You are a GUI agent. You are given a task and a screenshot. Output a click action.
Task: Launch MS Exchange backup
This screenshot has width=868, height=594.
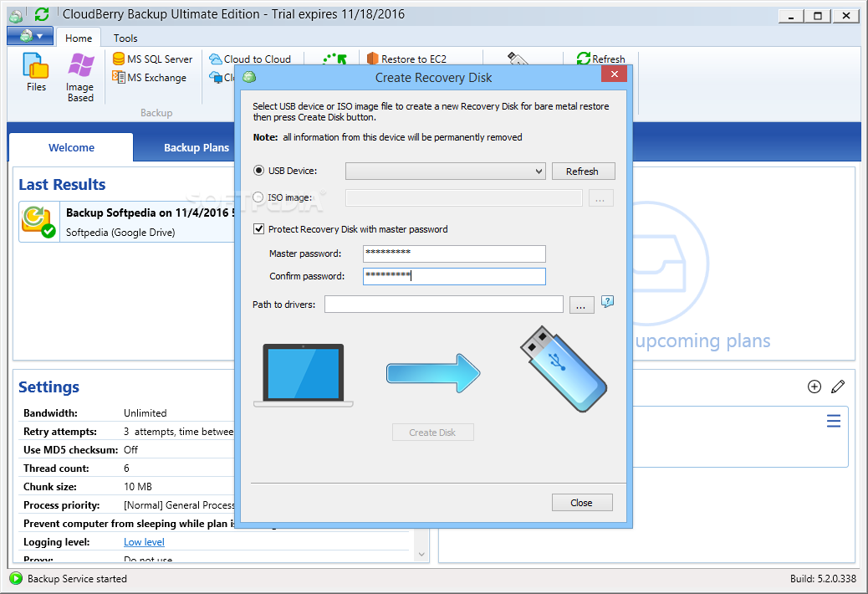pyautogui.click(x=149, y=78)
